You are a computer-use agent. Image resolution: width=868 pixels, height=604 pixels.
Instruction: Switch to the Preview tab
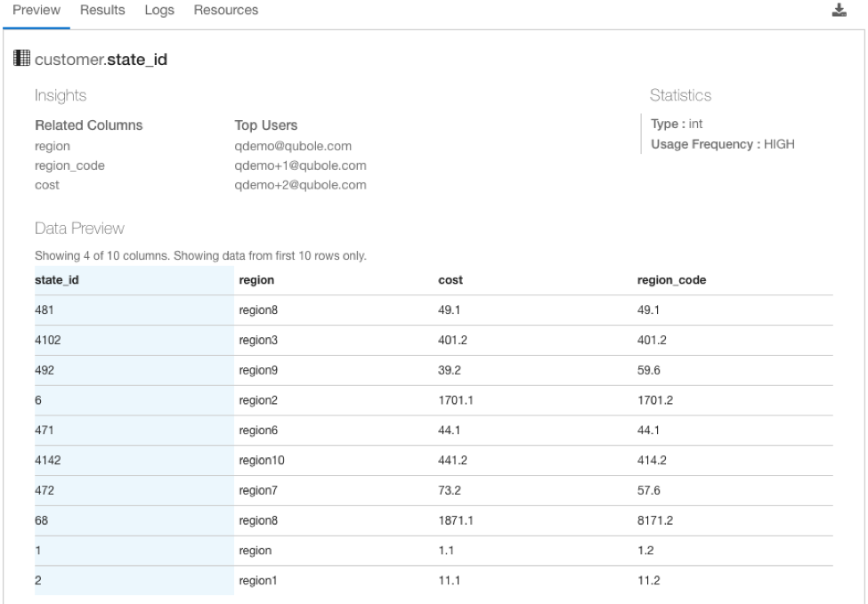coord(37,10)
